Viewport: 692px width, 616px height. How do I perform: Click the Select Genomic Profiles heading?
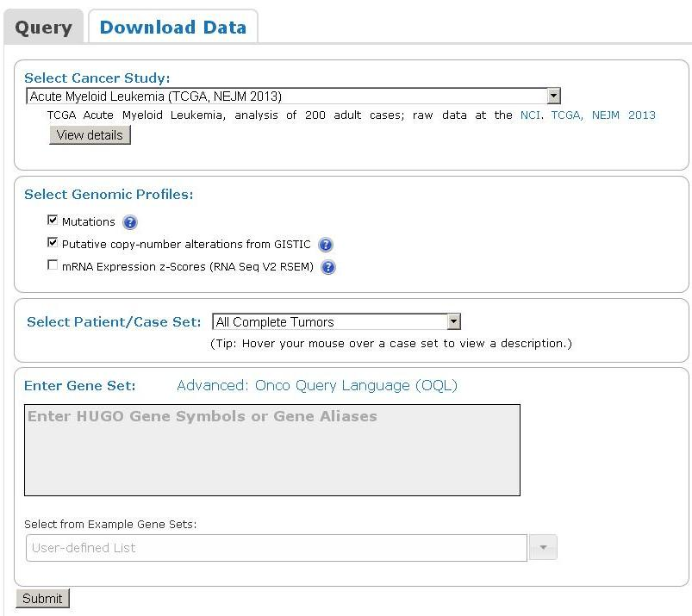coord(109,195)
